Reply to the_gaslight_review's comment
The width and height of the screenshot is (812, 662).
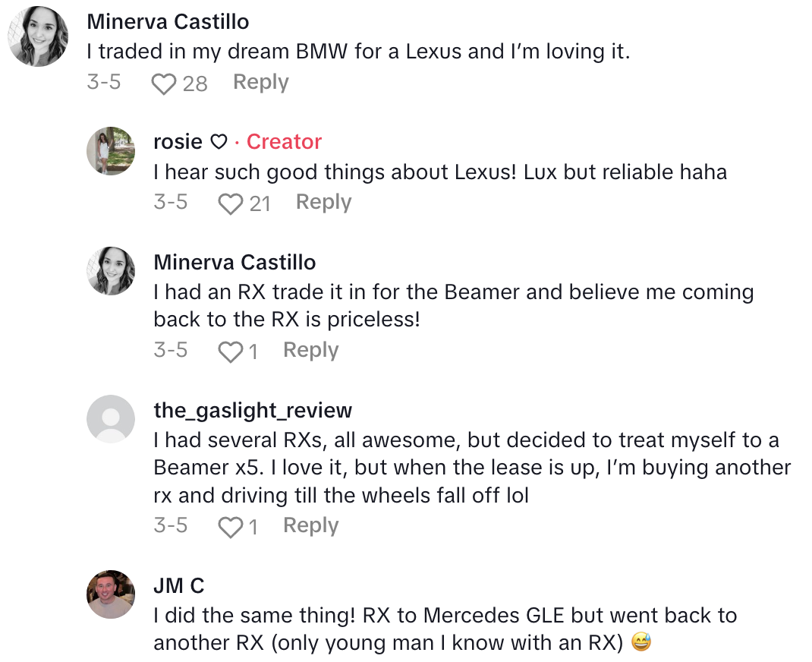pyautogui.click(x=310, y=525)
